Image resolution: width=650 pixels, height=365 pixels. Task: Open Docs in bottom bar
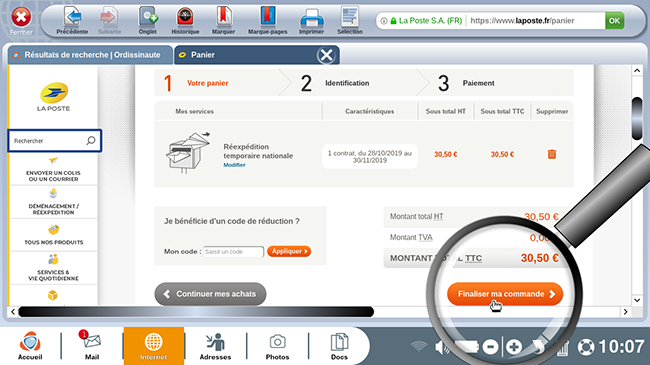point(339,346)
